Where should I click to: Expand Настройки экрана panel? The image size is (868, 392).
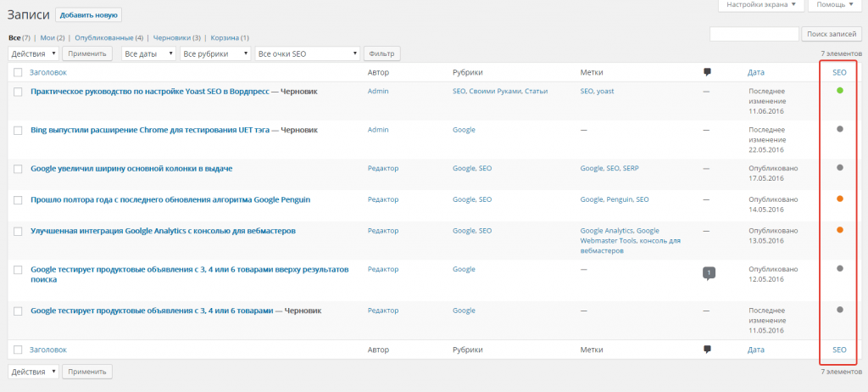coord(760,4)
